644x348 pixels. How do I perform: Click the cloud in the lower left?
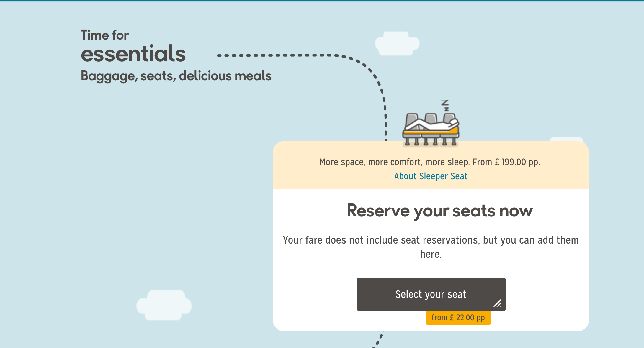[164, 305]
